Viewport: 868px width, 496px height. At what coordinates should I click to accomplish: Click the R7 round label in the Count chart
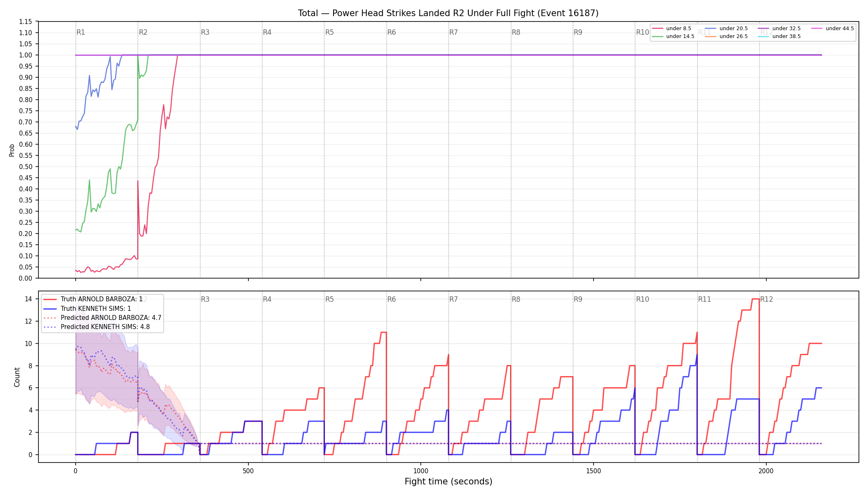click(454, 299)
